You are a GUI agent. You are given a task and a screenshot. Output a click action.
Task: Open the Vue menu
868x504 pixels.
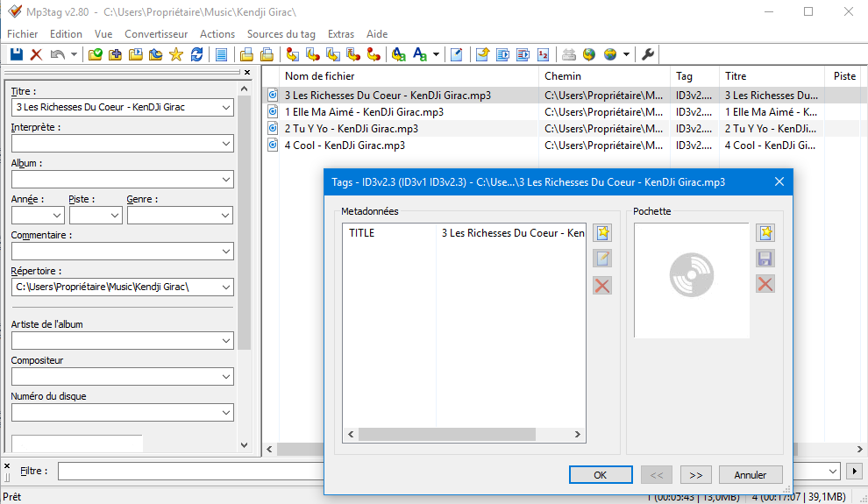tap(103, 34)
